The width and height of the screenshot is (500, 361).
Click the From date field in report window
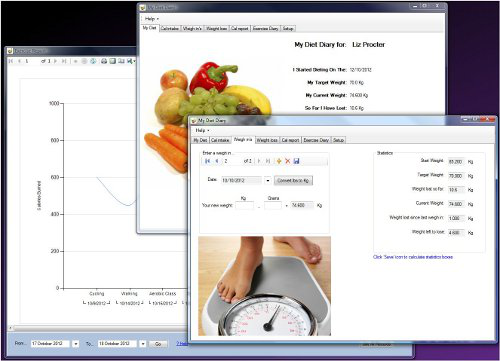tap(50, 344)
